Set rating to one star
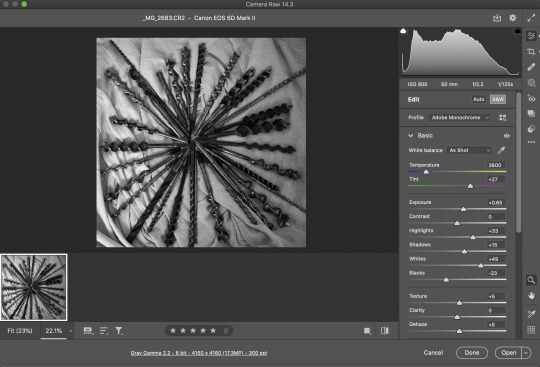 tap(173, 331)
